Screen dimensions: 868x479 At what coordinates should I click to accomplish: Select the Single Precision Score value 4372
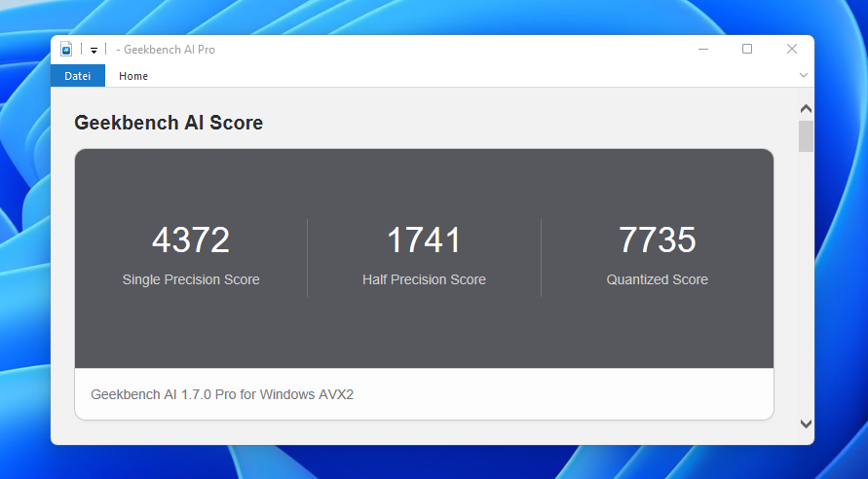(191, 240)
